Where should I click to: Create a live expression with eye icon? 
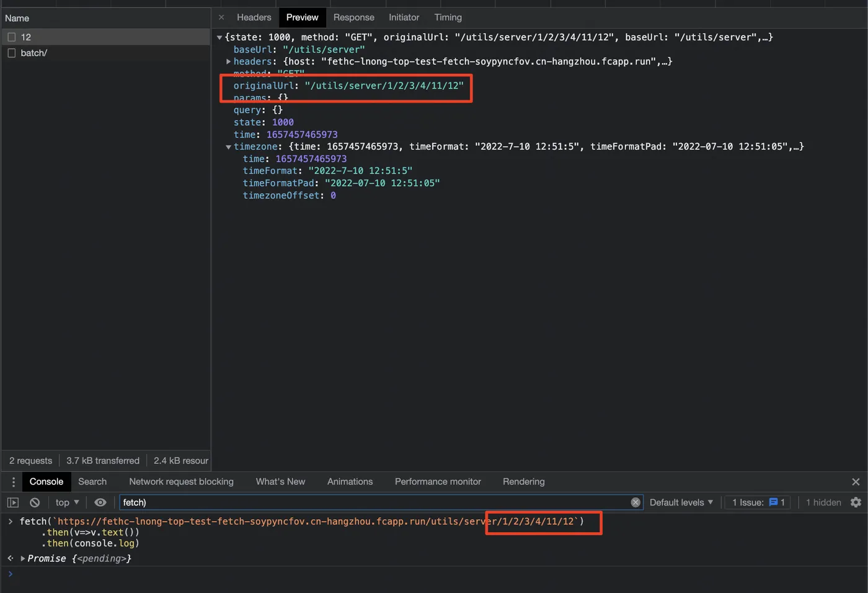pyautogui.click(x=100, y=502)
